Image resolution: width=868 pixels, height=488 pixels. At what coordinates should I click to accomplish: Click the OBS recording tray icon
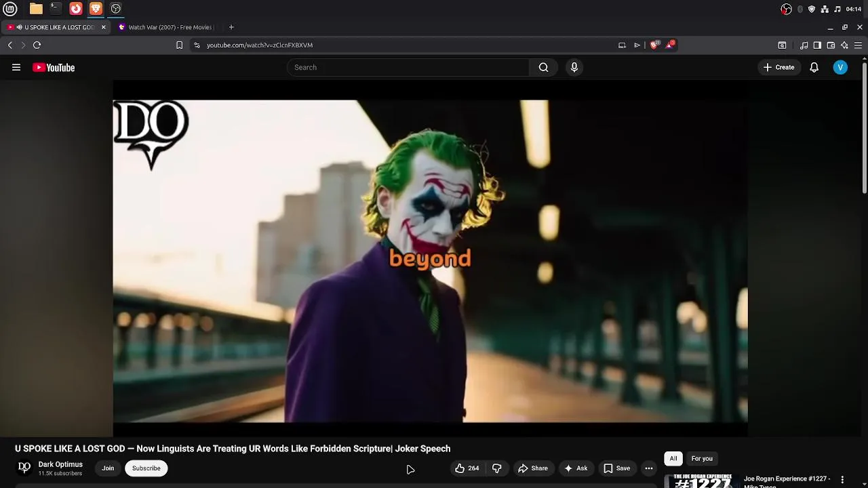coord(786,9)
